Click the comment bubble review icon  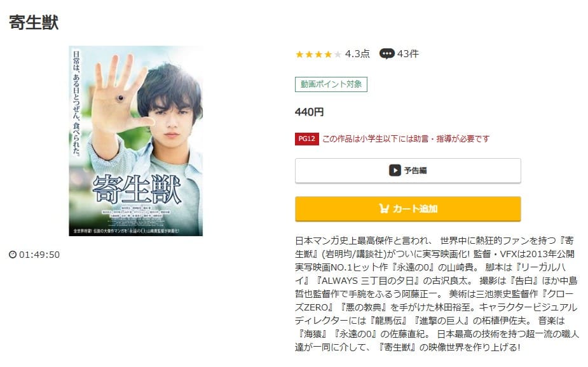pyautogui.click(x=386, y=54)
